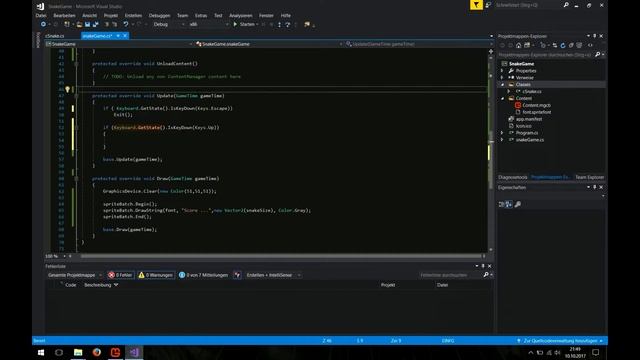This screenshot has width=640, height=360.
Task: Expand the Verweise node
Action: point(502,78)
